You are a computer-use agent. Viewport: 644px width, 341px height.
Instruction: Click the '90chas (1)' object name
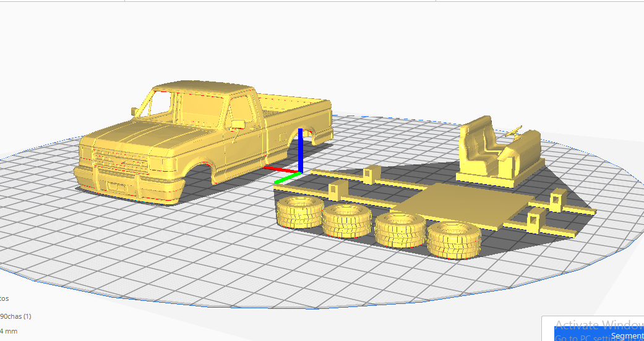(x=15, y=316)
